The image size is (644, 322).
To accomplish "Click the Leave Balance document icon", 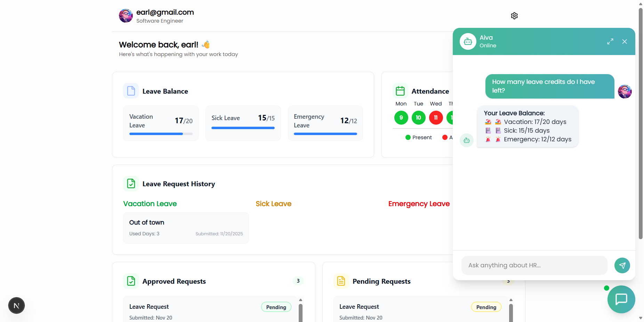I will pos(131,91).
